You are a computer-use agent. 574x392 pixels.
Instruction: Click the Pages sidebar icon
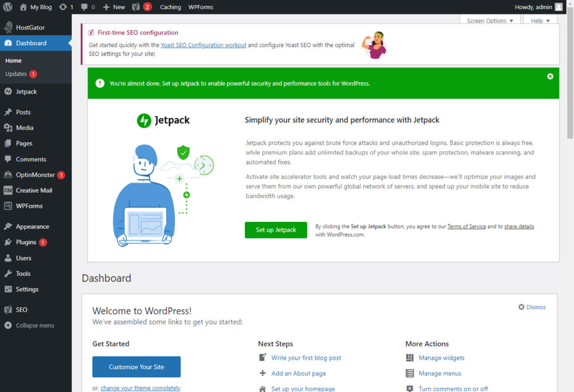pos(8,143)
